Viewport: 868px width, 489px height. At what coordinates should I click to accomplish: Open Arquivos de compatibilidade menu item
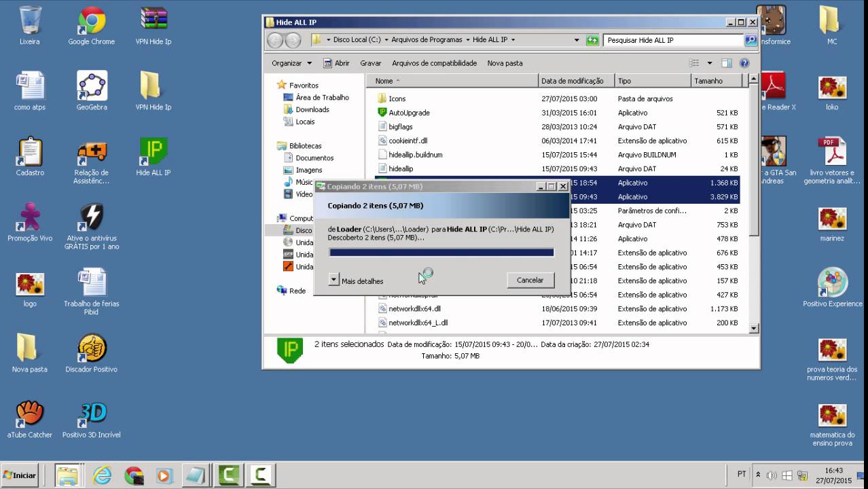[434, 63]
